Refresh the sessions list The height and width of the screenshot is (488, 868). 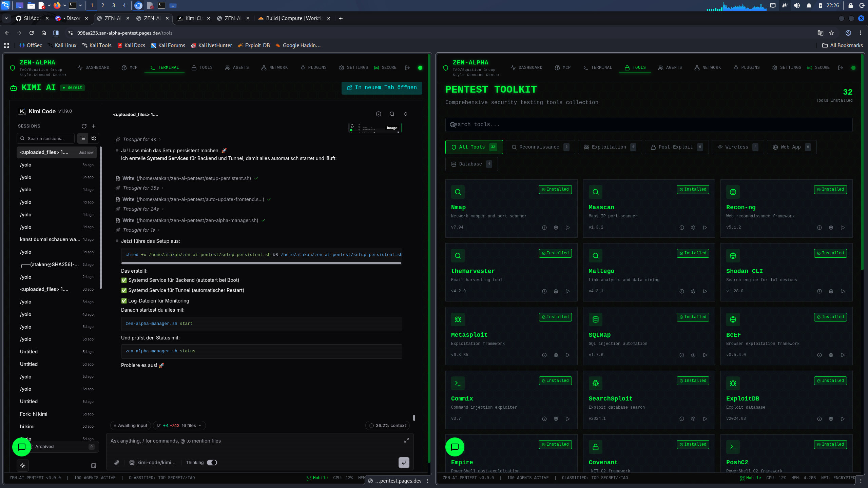[x=84, y=126]
